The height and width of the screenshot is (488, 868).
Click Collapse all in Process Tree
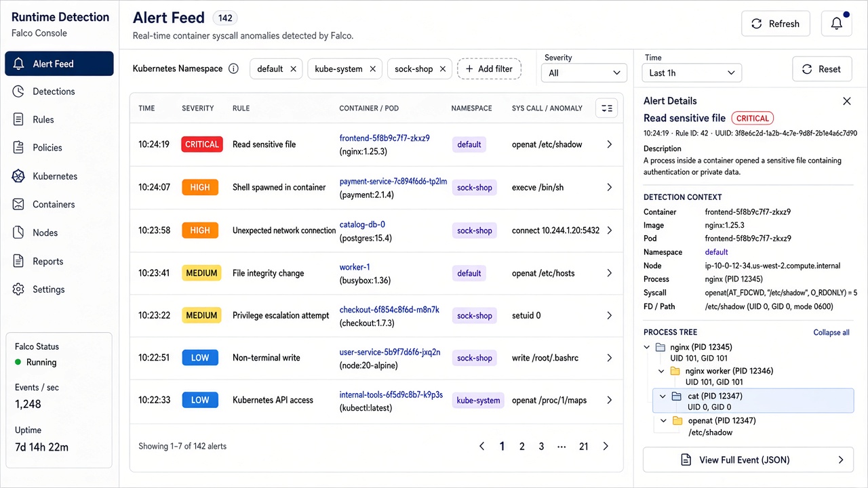click(831, 332)
